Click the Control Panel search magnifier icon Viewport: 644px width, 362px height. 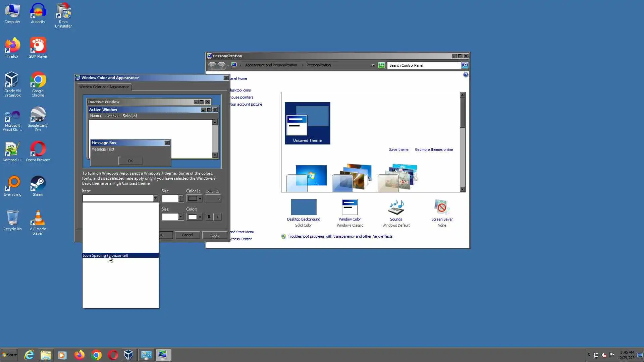pyautogui.click(x=465, y=65)
